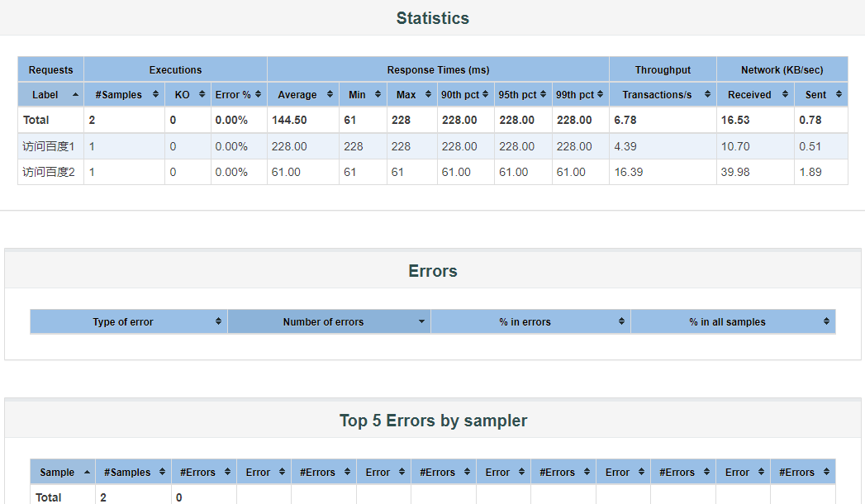865x504 pixels.
Task: Sort Statistics table by Label column
Action: pos(50,94)
